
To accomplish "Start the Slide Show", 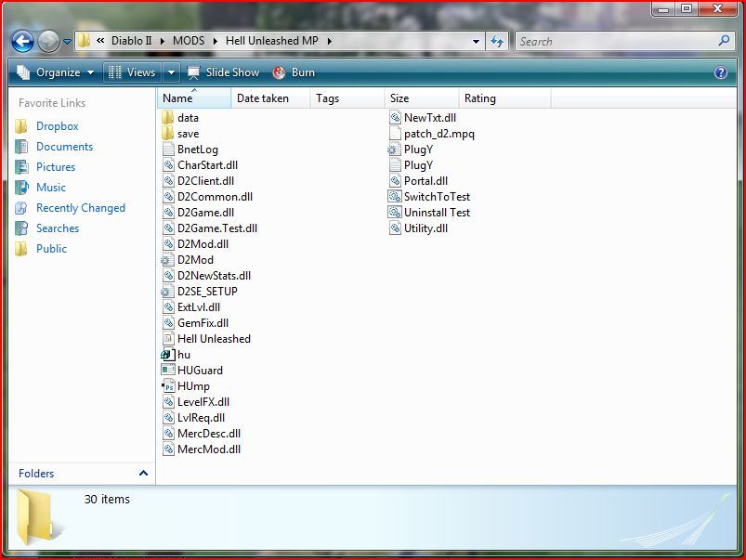I will tap(223, 72).
